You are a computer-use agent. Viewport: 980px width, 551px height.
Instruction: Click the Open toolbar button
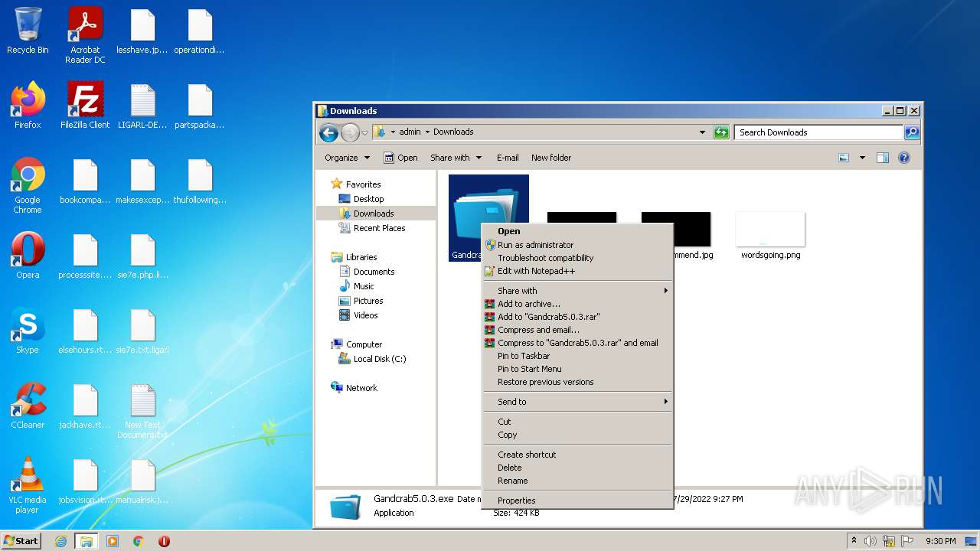400,158
